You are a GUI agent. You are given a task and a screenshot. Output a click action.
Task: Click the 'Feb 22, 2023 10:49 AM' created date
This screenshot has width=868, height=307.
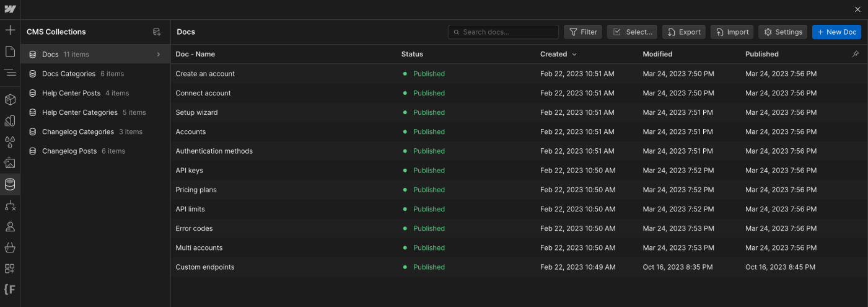tap(578, 267)
